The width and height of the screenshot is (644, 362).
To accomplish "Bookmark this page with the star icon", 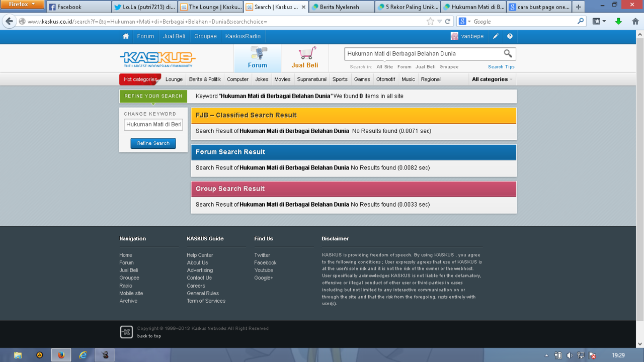I will point(430,22).
